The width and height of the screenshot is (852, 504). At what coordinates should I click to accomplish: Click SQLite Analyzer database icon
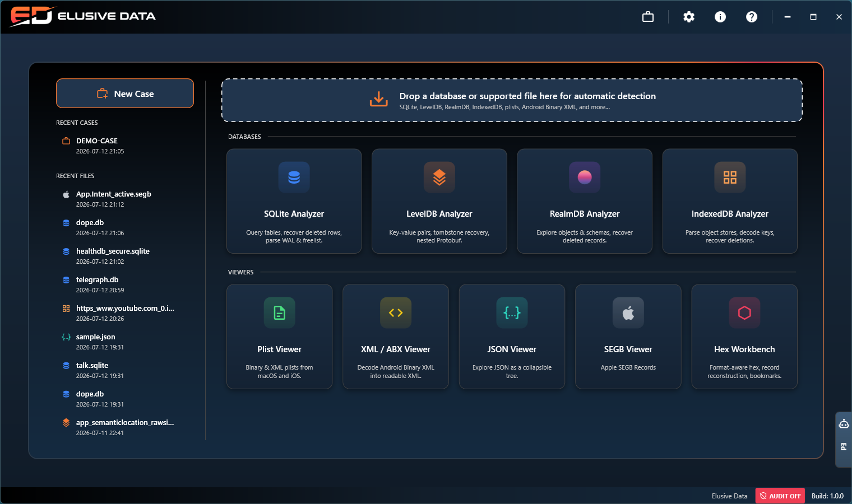coord(294,178)
